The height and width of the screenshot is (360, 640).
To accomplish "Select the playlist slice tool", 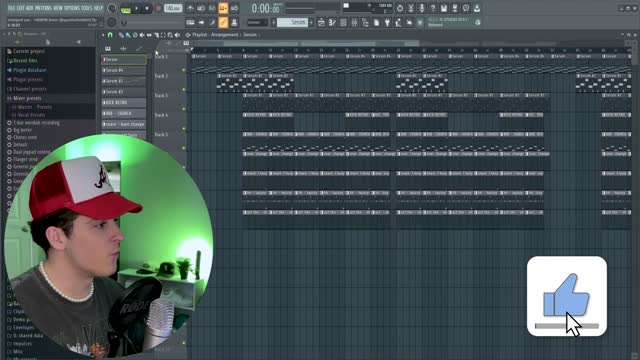I will pyautogui.click(x=156, y=35).
